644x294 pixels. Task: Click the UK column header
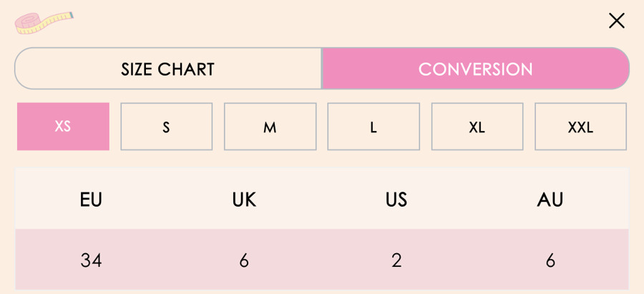click(244, 200)
